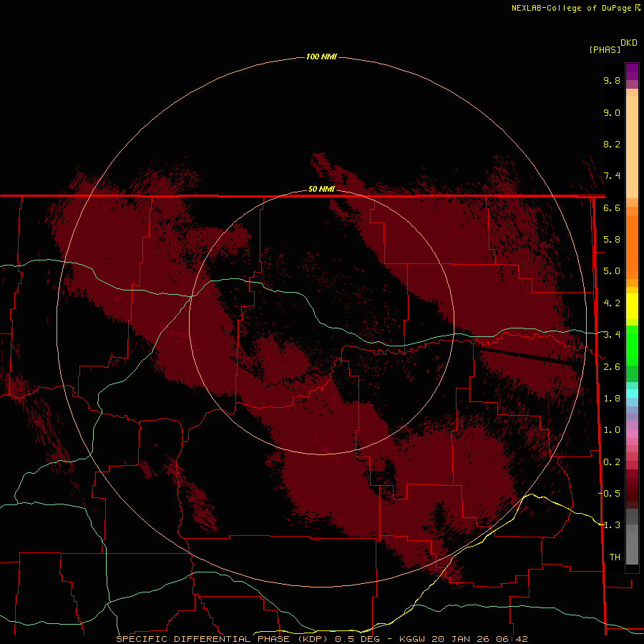Image resolution: width=644 pixels, height=644 pixels.
Task: Click the KGGW station identifier
Action: click(x=414, y=639)
